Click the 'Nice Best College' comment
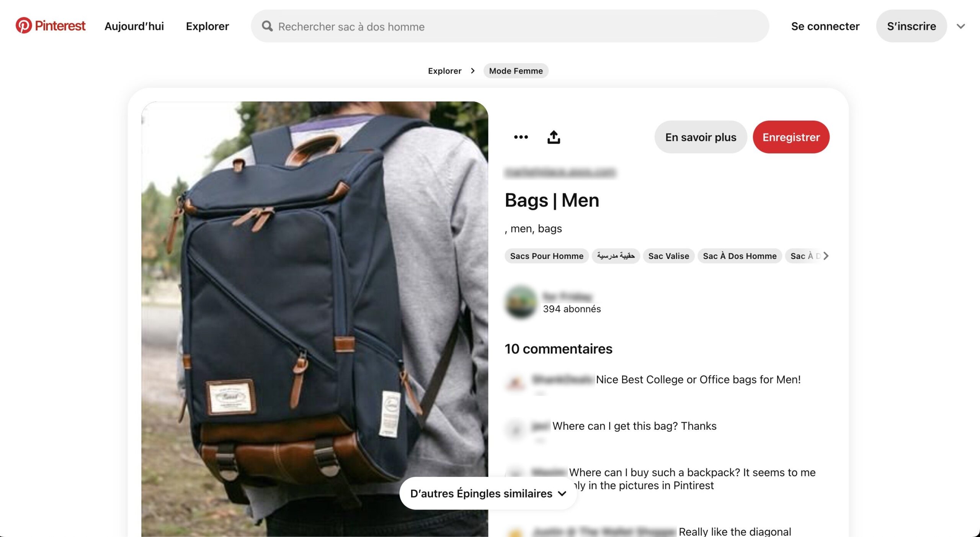The image size is (980, 537). 698,380
